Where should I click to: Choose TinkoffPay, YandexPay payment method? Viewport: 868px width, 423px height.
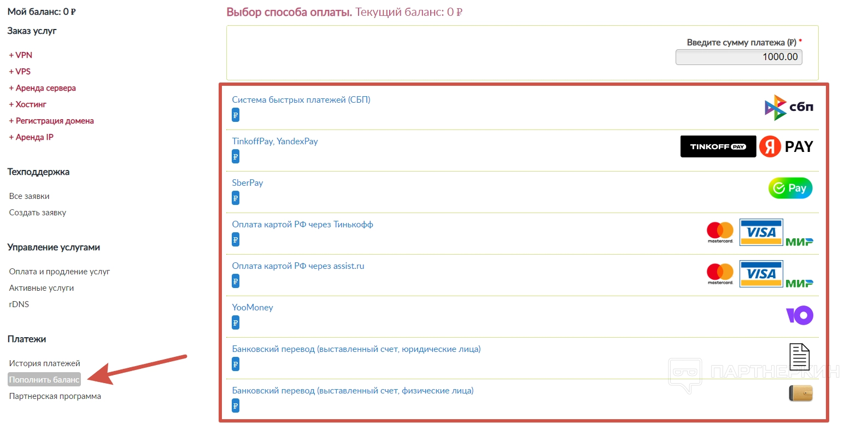pos(275,141)
